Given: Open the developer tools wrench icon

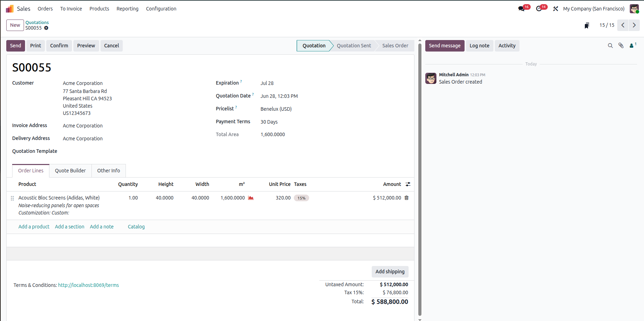Looking at the screenshot, I should [556, 9].
